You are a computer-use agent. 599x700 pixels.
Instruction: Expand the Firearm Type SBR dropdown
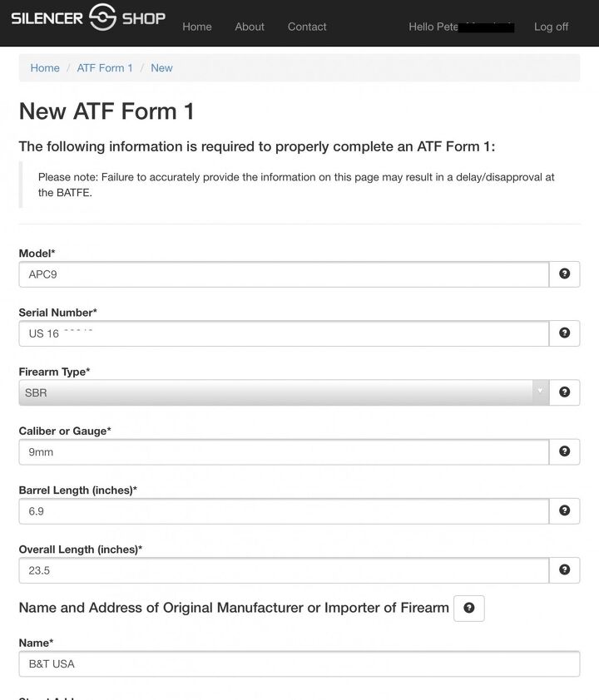click(x=283, y=392)
